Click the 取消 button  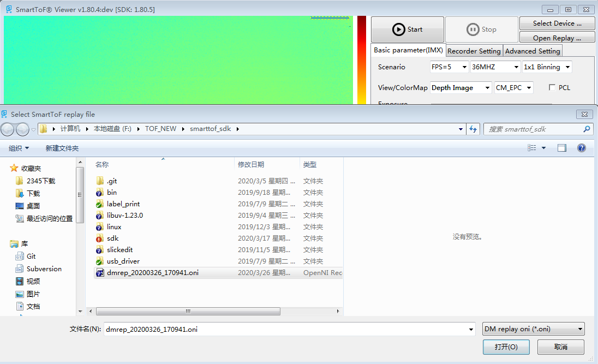(561, 347)
